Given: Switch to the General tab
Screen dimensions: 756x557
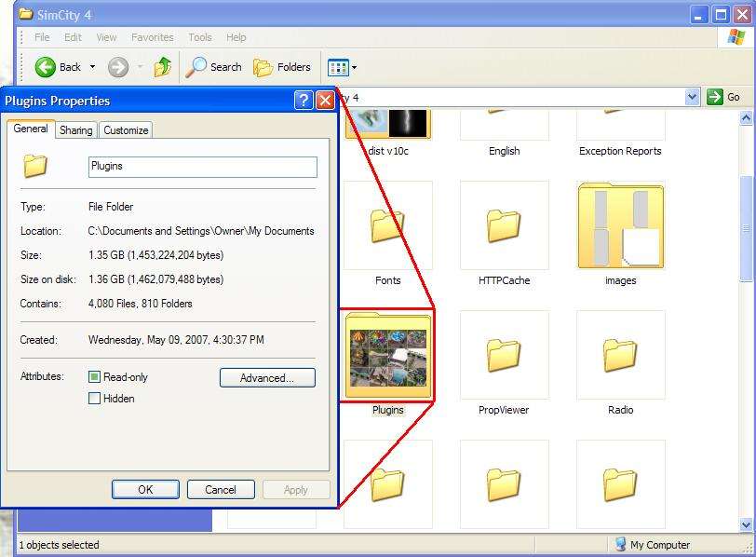Looking at the screenshot, I should (x=31, y=129).
